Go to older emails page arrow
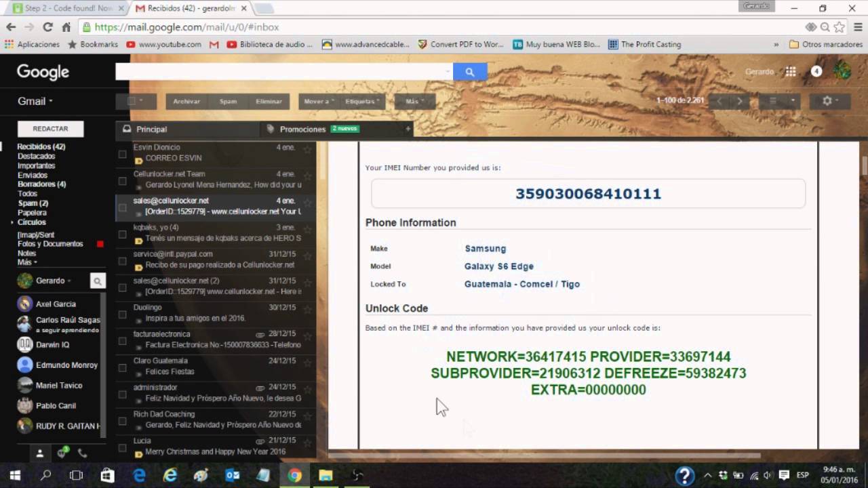The height and width of the screenshot is (488, 868). coord(740,101)
